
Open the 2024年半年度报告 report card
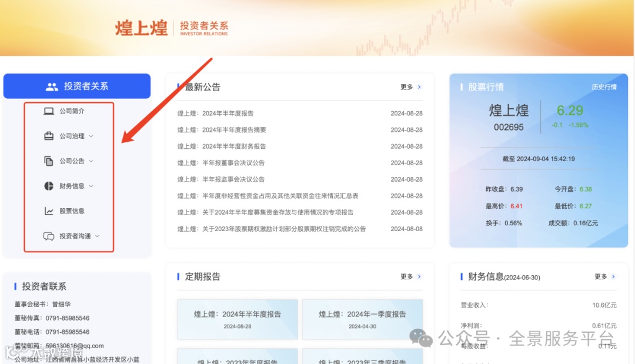click(238, 319)
